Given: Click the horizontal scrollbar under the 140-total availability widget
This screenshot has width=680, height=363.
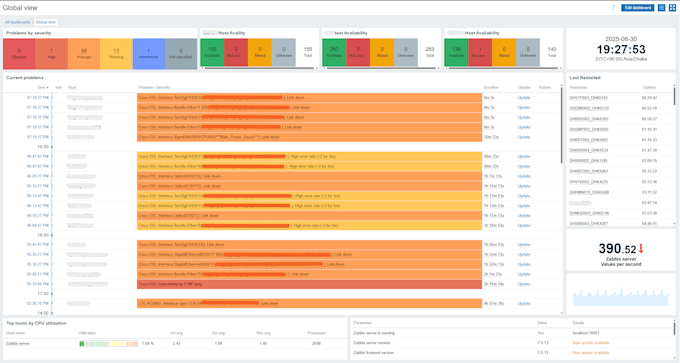Looking at the screenshot, I should point(503,68).
